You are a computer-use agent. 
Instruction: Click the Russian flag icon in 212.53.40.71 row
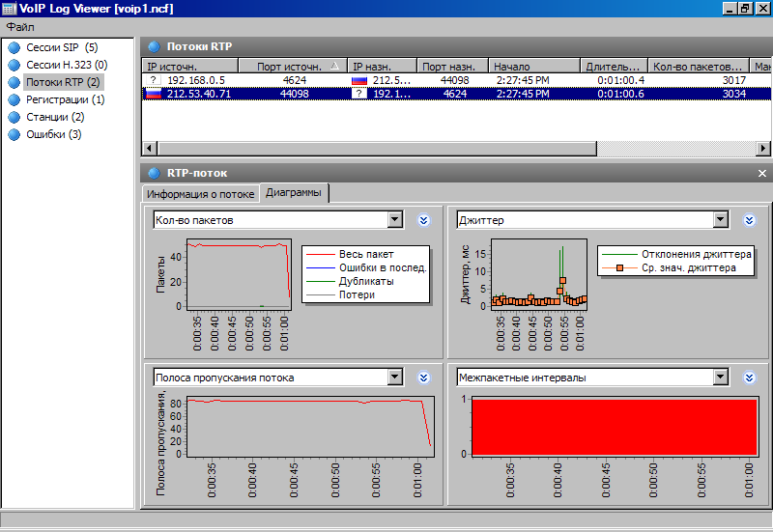[x=154, y=94]
